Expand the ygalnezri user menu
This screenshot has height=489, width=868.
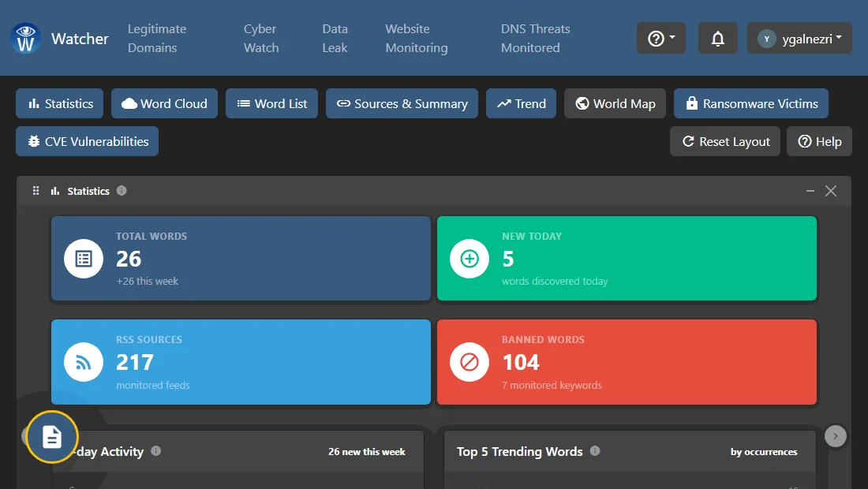[x=799, y=38]
